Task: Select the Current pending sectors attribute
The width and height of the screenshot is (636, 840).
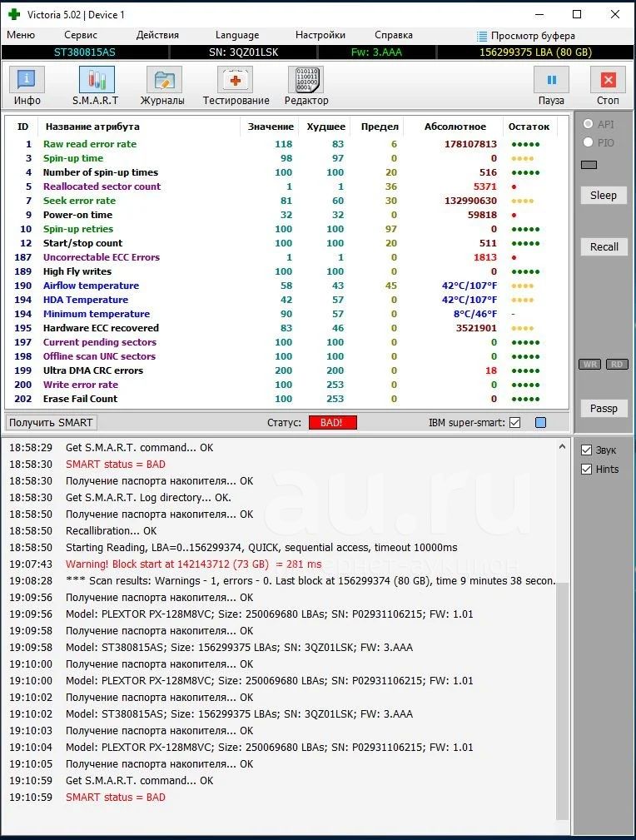Action: click(100, 342)
